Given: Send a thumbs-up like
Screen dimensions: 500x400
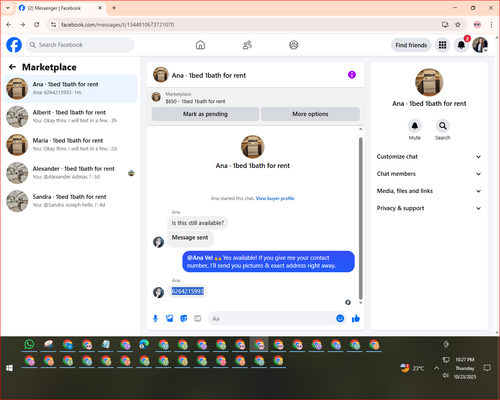Looking at the screenshot, I should coord(356,318).
